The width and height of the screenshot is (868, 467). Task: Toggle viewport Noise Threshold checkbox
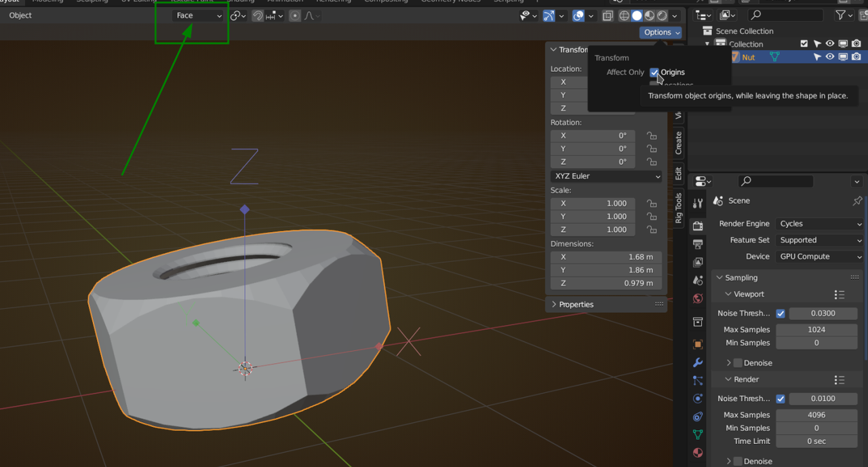781,314
